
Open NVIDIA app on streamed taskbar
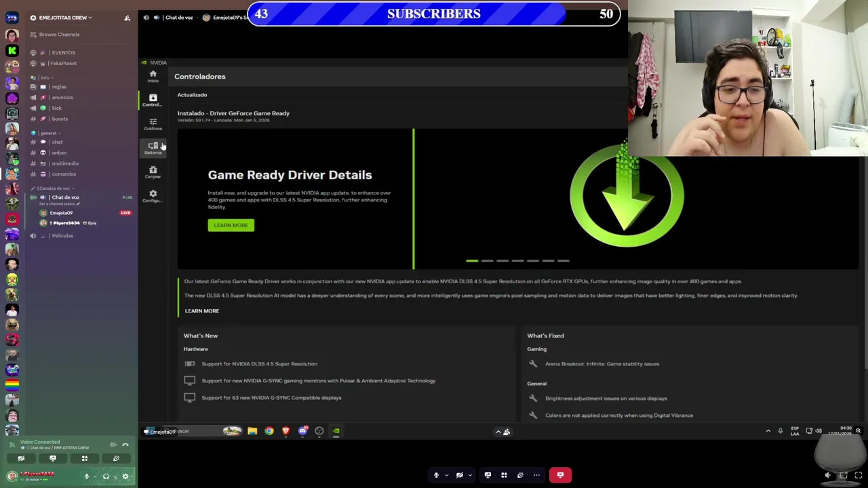click(x=336, y=431)
